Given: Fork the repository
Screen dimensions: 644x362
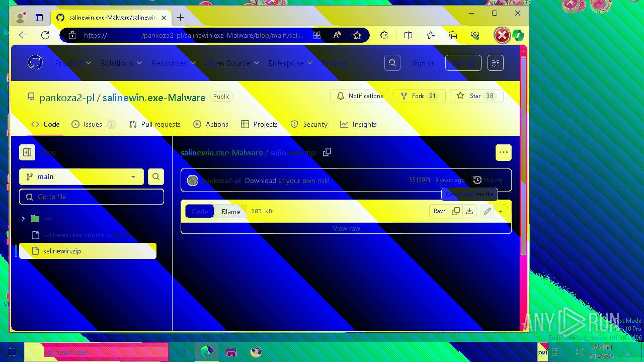Looking at the screenshot, I should point(419,96).
